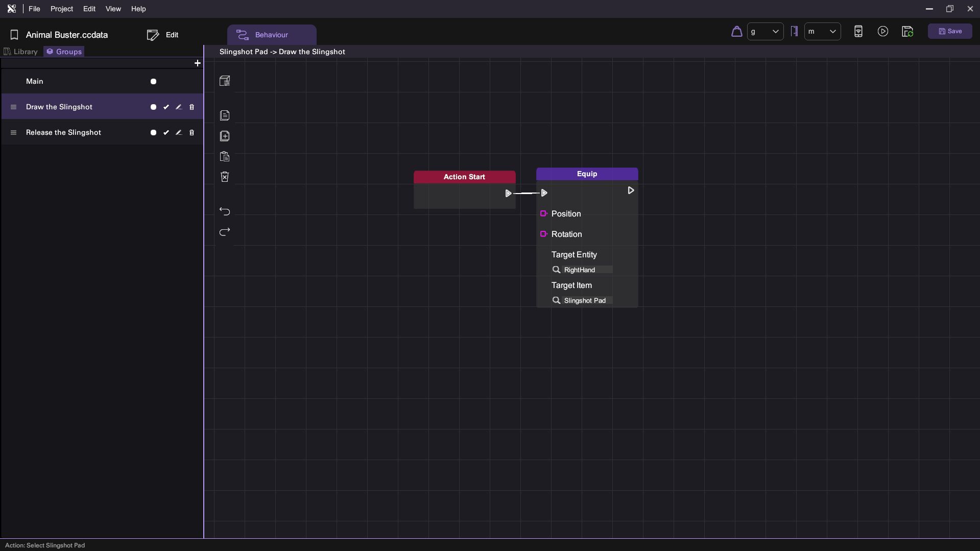Click the undo arrow icon
Screen dimensions: 980x551
tap(225, 211)
